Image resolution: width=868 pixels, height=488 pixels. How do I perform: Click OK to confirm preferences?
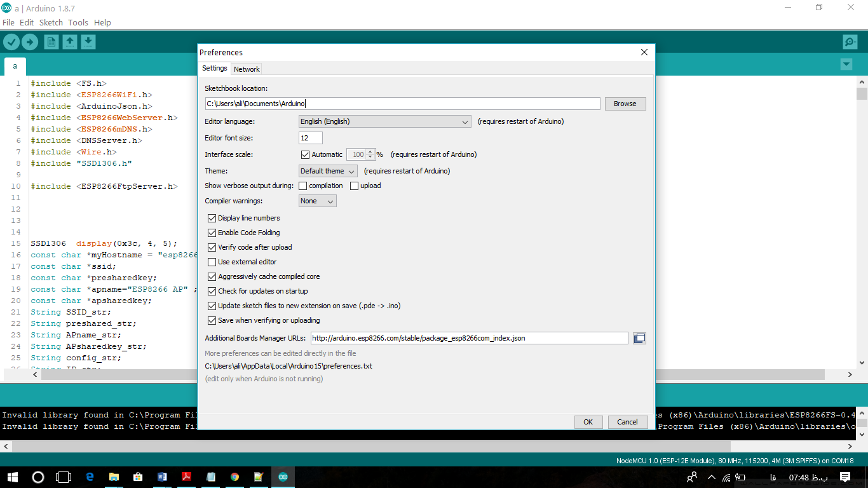click(588, 422)
